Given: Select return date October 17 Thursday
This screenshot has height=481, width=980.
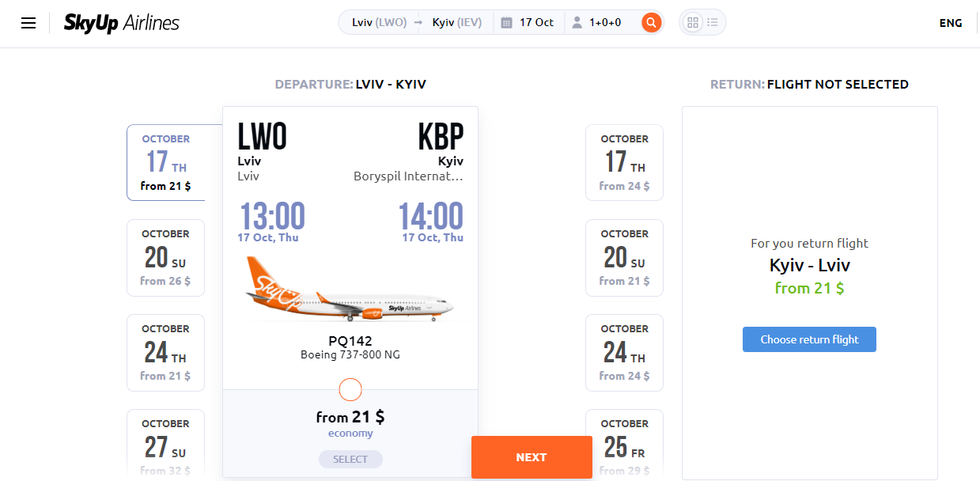Looking at the screenshot, I should tap(624, 163).
